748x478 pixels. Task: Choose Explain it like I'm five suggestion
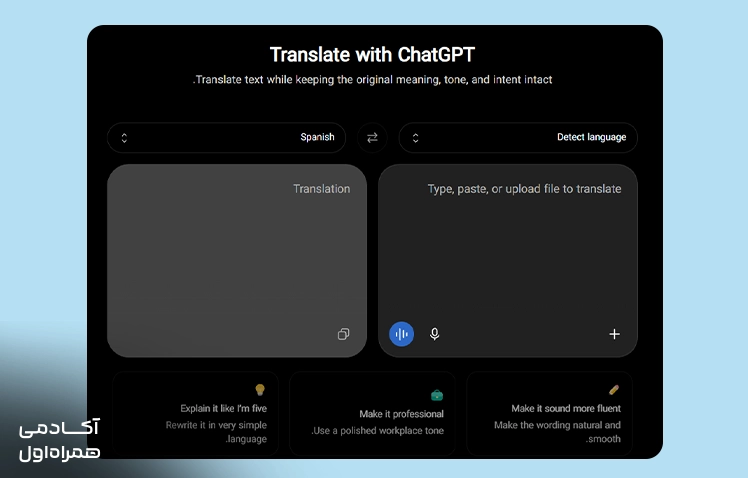(x=196, y=414)
